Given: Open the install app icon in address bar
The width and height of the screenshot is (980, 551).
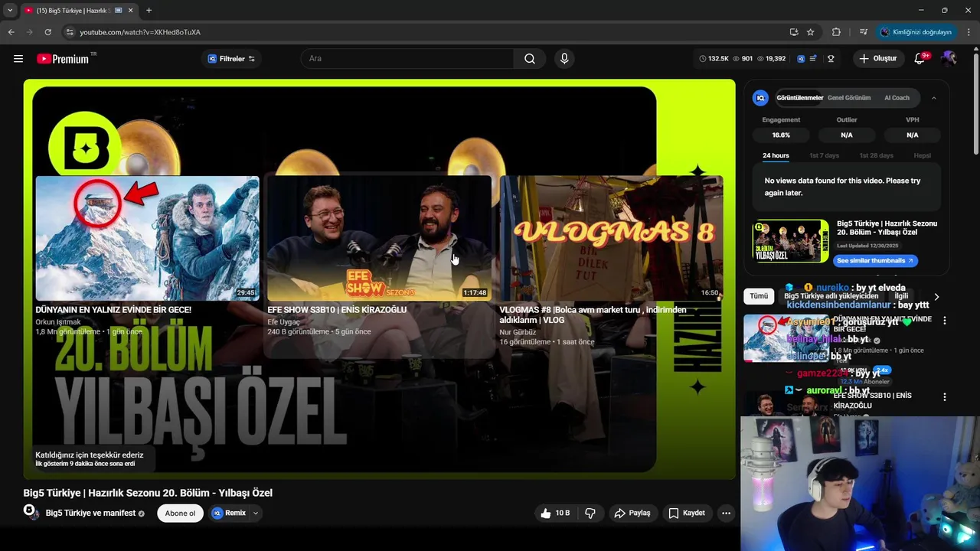Looking at the screenshot, I should [794, 32].
